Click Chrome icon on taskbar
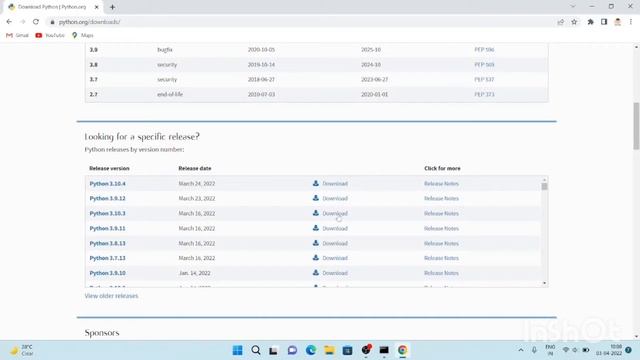640x360 pixels. click(402, 350)
